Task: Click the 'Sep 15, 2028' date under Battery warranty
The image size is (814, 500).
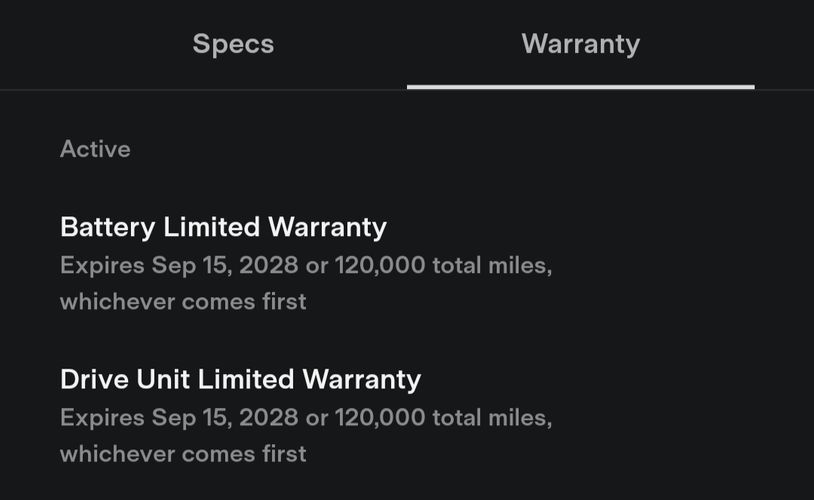Action: [225, 265]
